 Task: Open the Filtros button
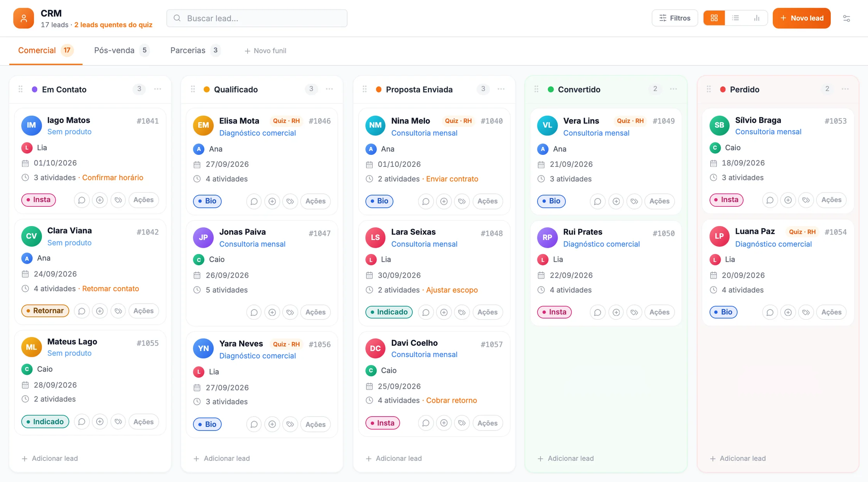pyautogui.click(x=675, y=18)
